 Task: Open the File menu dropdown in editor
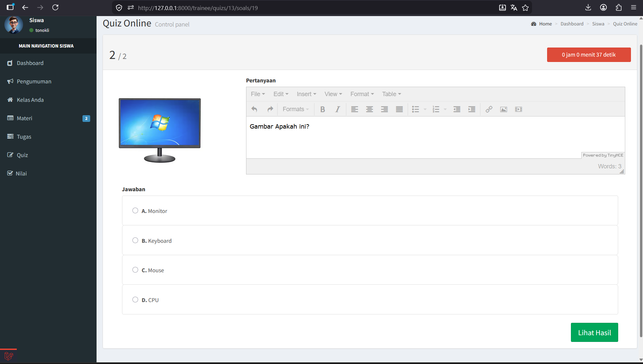[258, 94]
